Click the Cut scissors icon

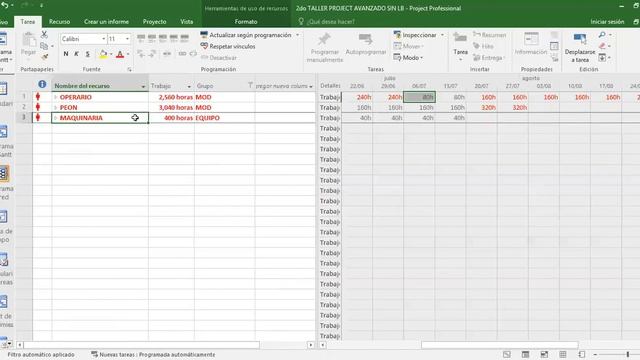tap(44, 35)
